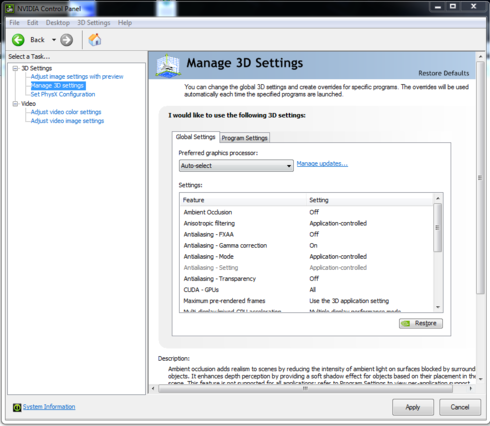490x426 pixels.
Task: Select Set PhysX Configuration in task tree
Action: click(63, 94)
